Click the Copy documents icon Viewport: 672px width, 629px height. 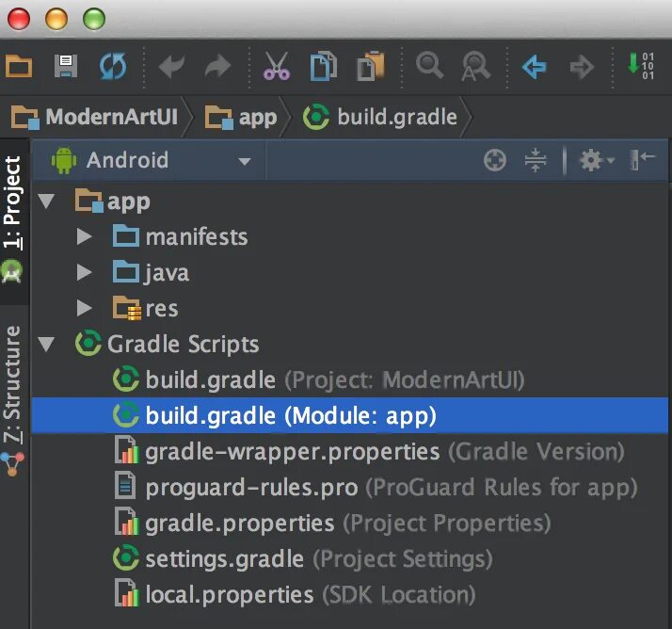click(323, 67)
